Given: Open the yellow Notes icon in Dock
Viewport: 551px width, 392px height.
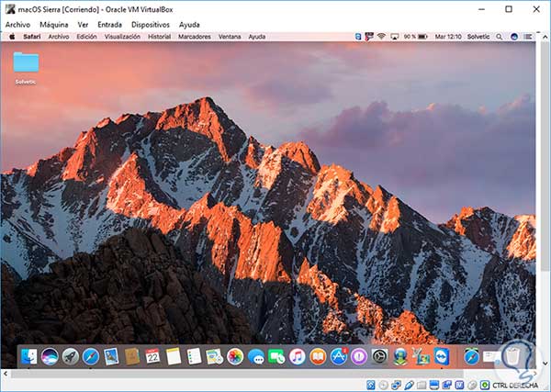Looking at the screenshot, I should click(174, 357).
